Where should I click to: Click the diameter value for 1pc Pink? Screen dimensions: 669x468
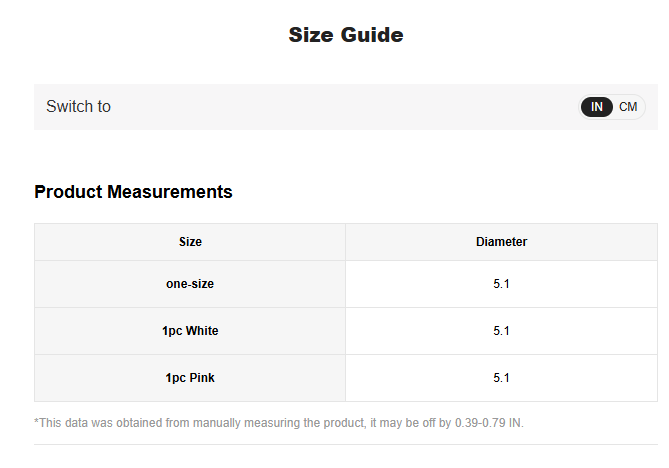tap(501, 378)
